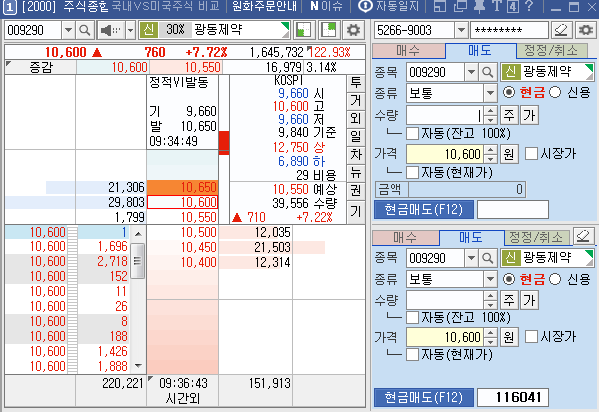
Task: Open 원화주문안내 in title bar
Action: (x=264, y=6)
